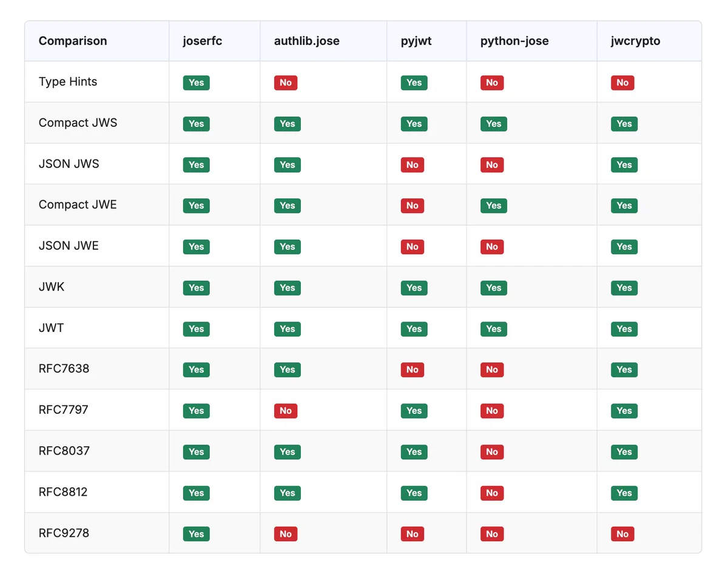Click the No badge for pyjwt RFC7638
The width and height of the screenshot is (728, 574).
pyautogui.click(x=413, y=370)
